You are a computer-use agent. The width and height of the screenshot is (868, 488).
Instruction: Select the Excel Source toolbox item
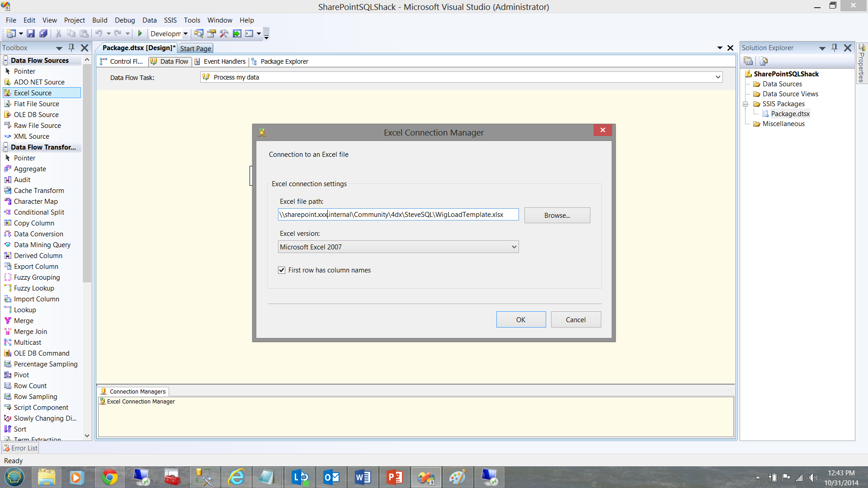[x=33, y=93]
